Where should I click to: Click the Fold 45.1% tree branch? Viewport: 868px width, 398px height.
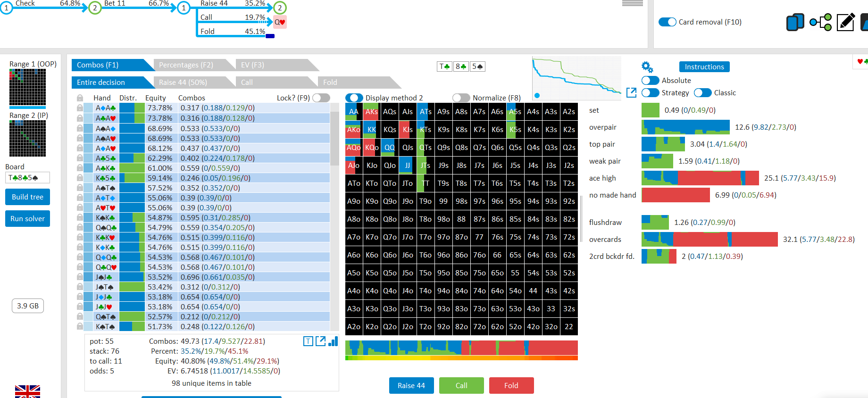coord(233,32)
